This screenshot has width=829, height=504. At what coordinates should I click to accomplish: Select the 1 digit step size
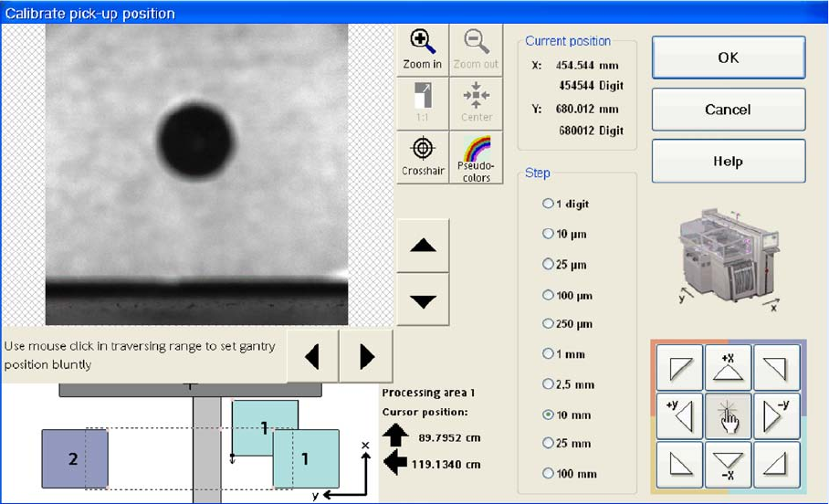click(548, 204)
